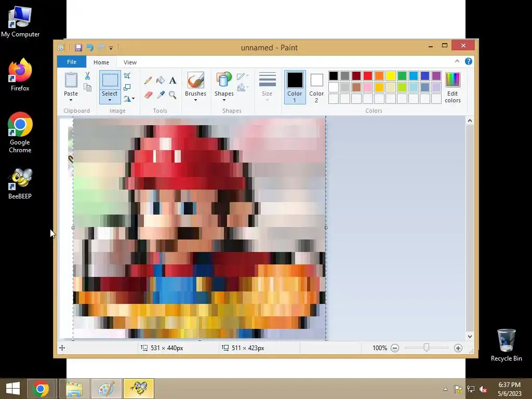Open the BeeBEEP desktop shortcut
532x399 pixels.
[20, 183]
